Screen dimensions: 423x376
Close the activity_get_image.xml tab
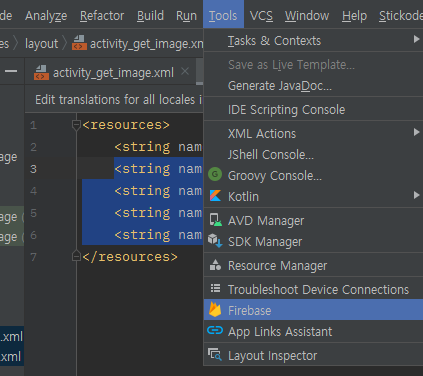click(185, 71)
